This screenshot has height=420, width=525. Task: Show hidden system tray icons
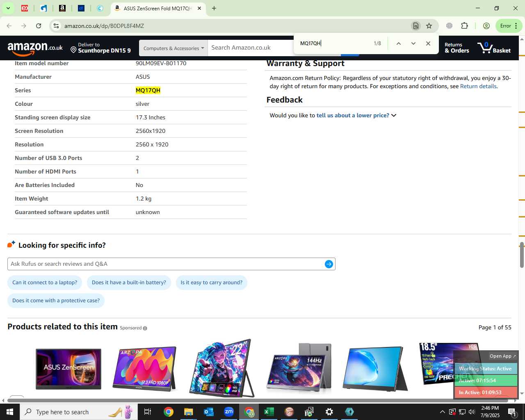point(442,412)
